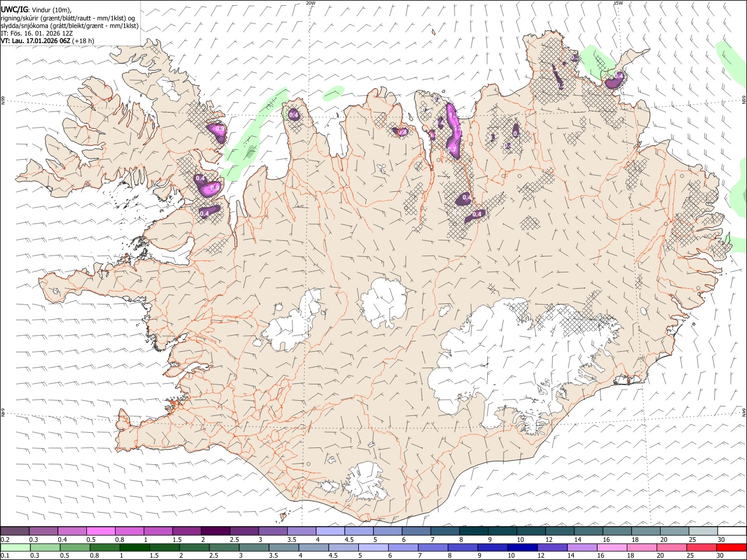The width and height of the screenshot is (747, 560).
Task: Select the light pink 16 swatch in lower legend
Action: tap(612, 547)
